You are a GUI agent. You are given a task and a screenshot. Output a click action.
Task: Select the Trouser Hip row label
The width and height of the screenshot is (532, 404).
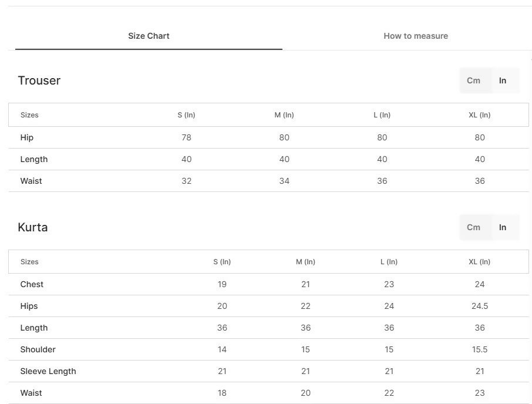click(x=27, y=137)
